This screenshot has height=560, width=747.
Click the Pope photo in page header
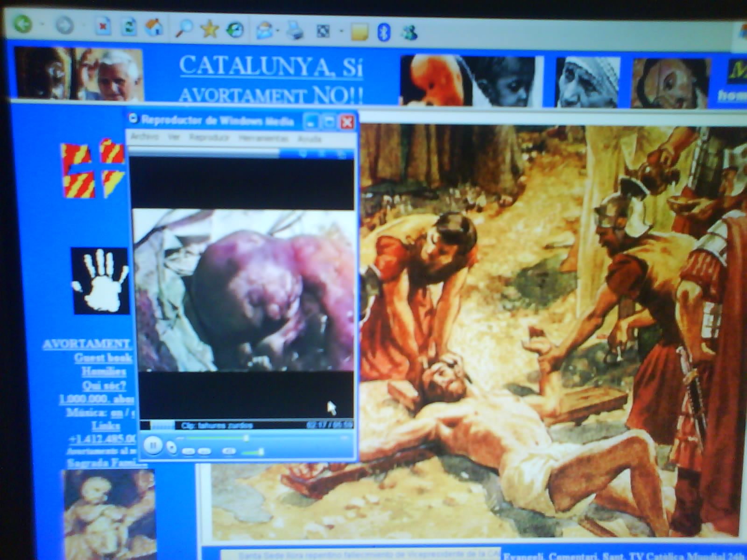[x=78, y=74]
